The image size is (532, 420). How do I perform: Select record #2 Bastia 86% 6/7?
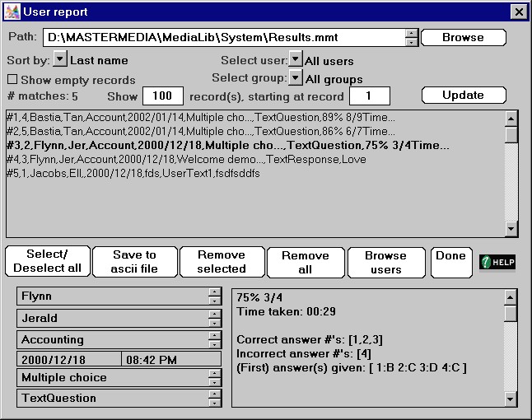tap(201, 131)
